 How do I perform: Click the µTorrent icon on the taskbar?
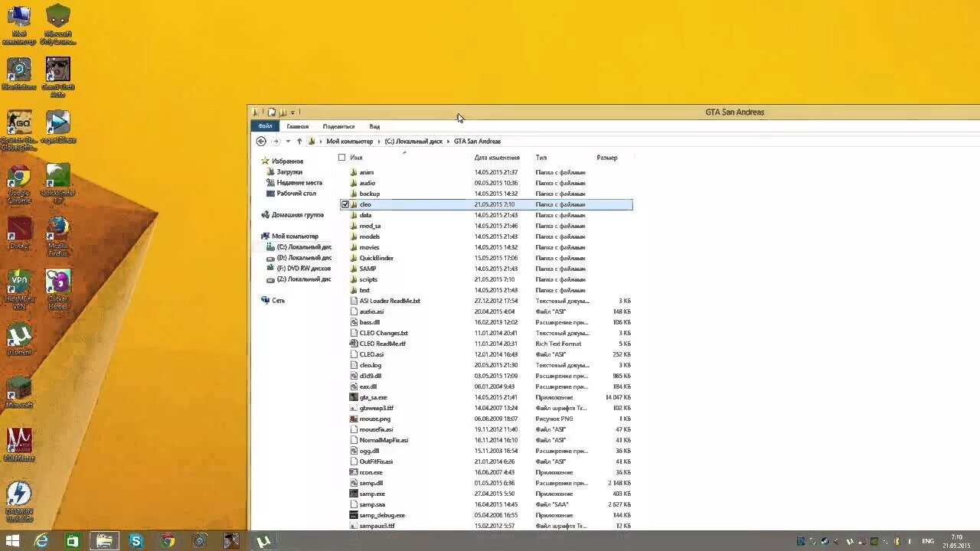pyautogui.click(x=263, y=541)
